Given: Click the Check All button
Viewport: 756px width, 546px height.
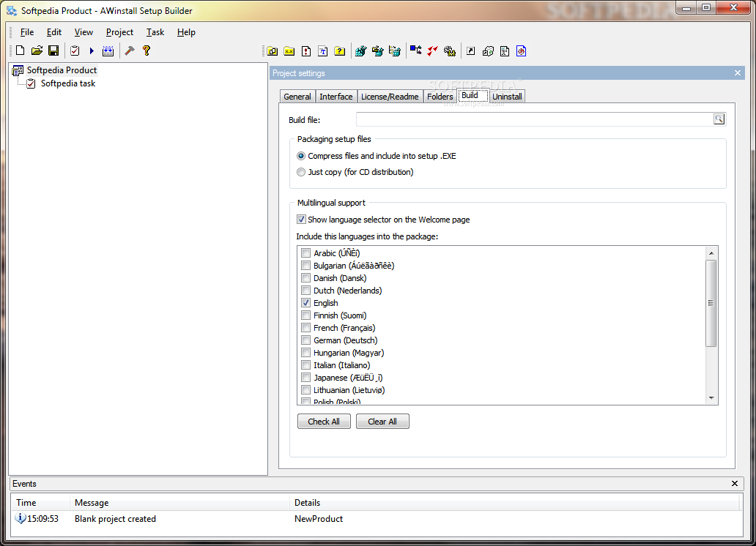Looking at the screenshot, I should (x=324, y=422).
